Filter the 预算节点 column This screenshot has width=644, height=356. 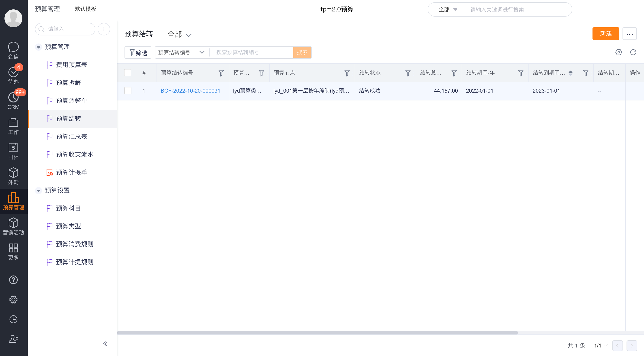tap(347, 73)
